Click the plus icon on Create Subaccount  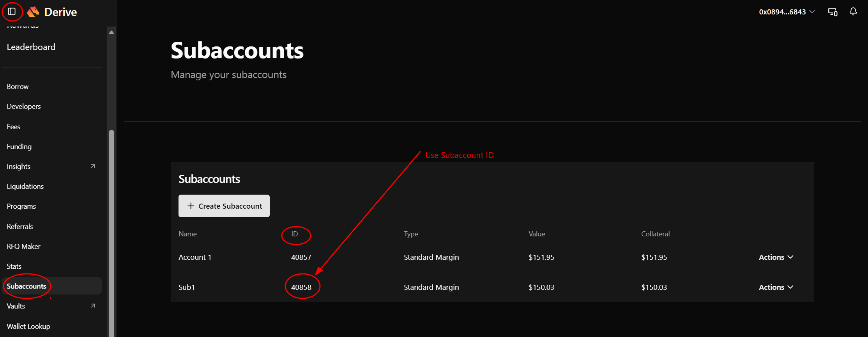click(191, 206)
